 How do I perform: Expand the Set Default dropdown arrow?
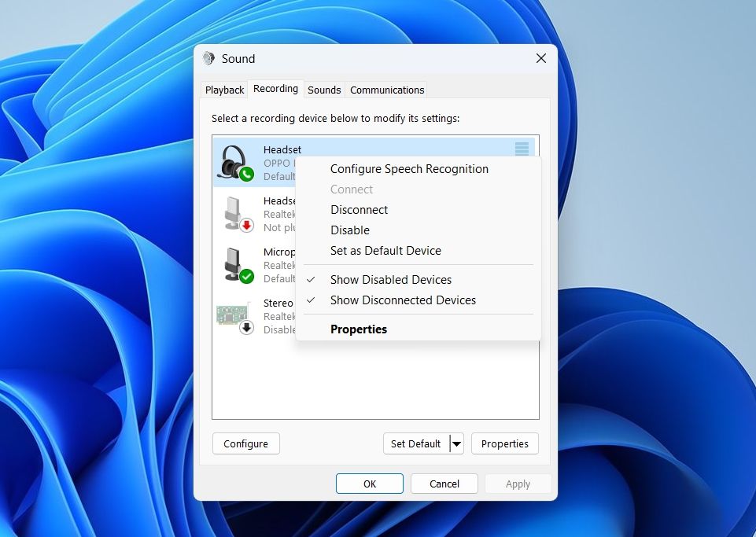pyautogui.click(x=456, y=444)
